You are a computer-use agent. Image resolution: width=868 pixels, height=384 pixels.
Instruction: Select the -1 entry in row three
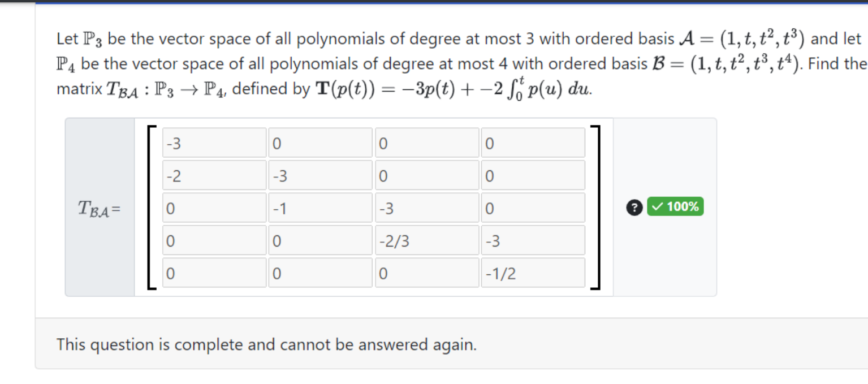[x=320, y=208]
